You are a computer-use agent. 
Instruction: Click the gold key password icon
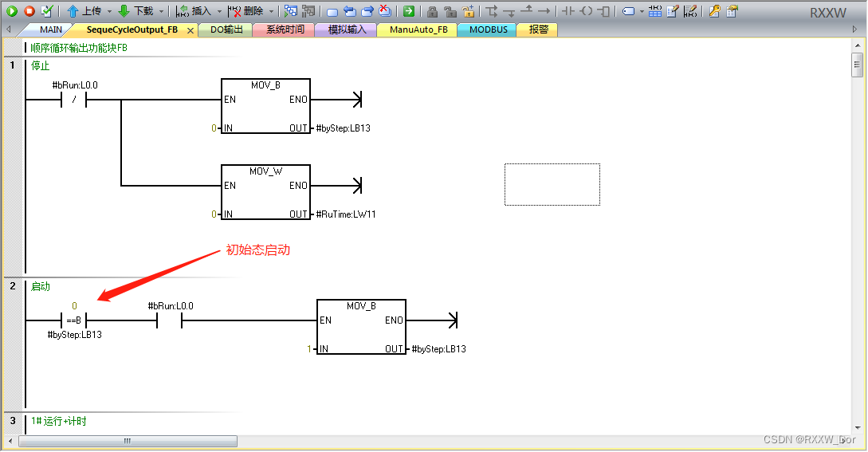pos(714,10)
